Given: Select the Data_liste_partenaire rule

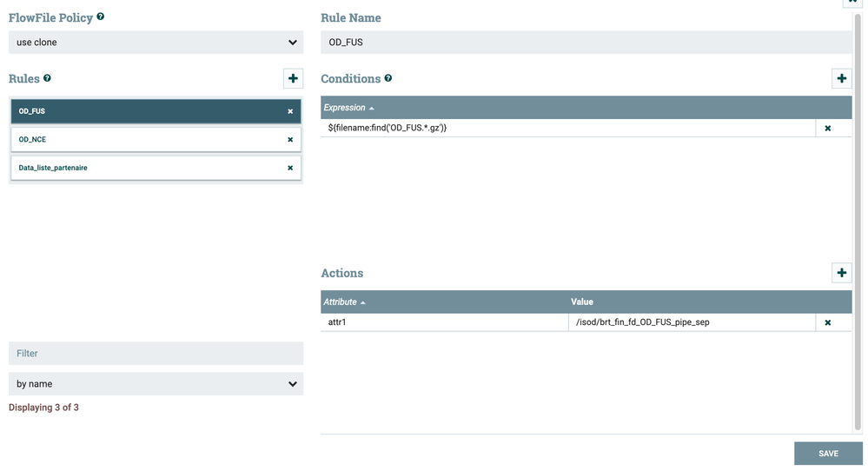Looking at the screenshot, I should pyautogui.click(x=148, y=168).
